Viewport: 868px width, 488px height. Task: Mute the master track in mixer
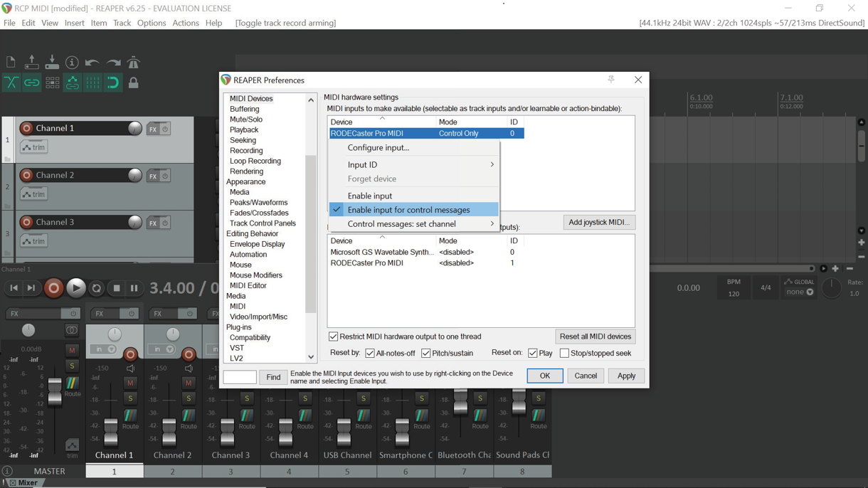coord(72,350)
